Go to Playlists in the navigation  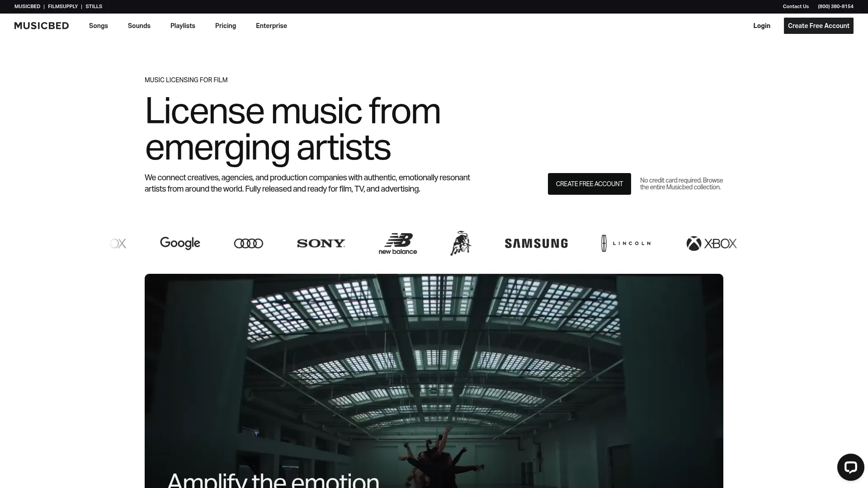183,26
